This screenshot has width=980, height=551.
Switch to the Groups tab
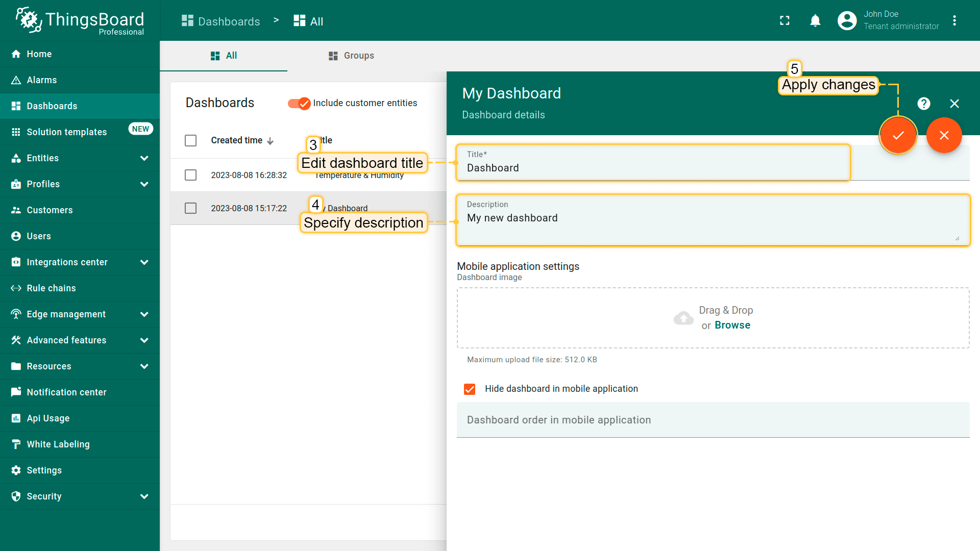click(351, 56)
